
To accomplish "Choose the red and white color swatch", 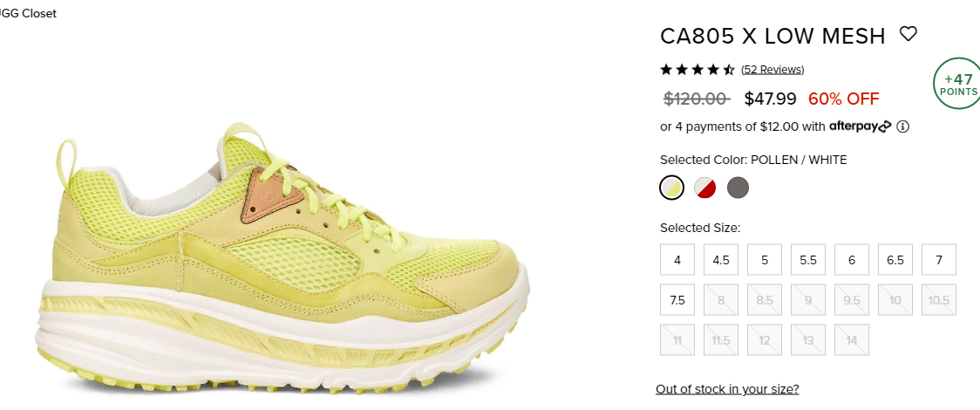I will click(705, 188).
